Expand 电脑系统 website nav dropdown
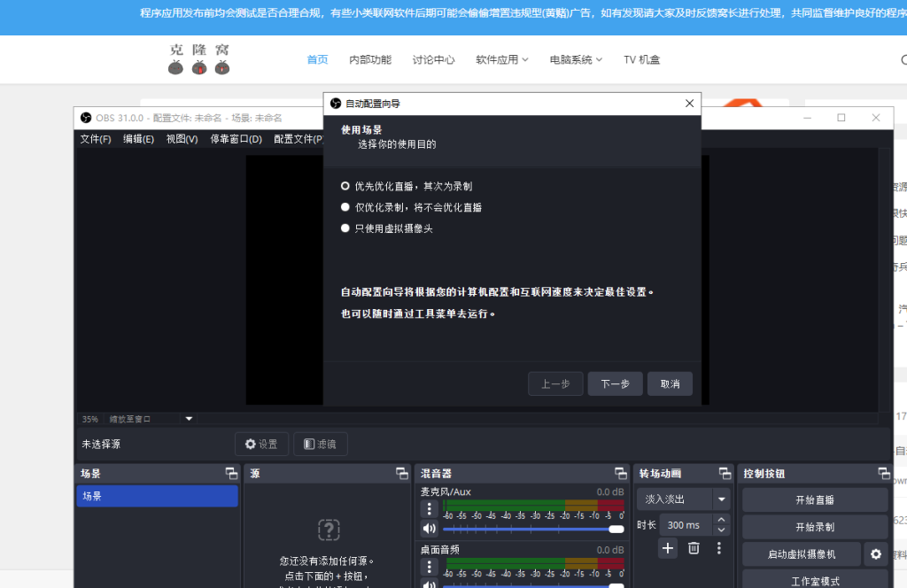This screenshot has height=588, width=907. pyautogui.click(x=576, y=59)
